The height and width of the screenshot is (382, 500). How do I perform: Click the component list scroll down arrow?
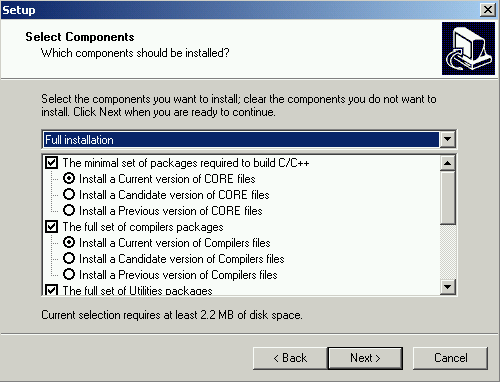point(447,287)
